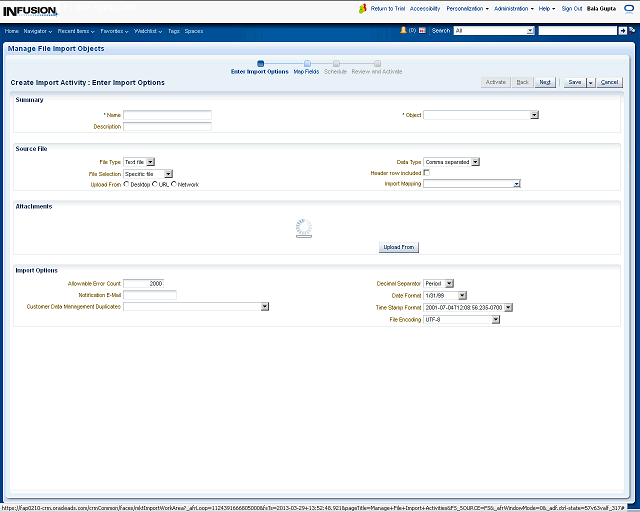Click the advanced search icon beside go arrow
640x512 pixels.
[x=632, y=31]
